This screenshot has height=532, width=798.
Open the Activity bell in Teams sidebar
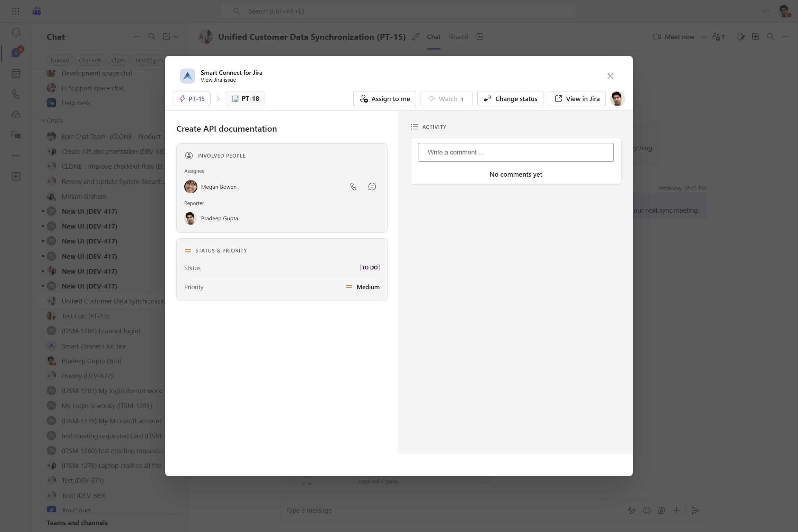(x=16, y=33)
